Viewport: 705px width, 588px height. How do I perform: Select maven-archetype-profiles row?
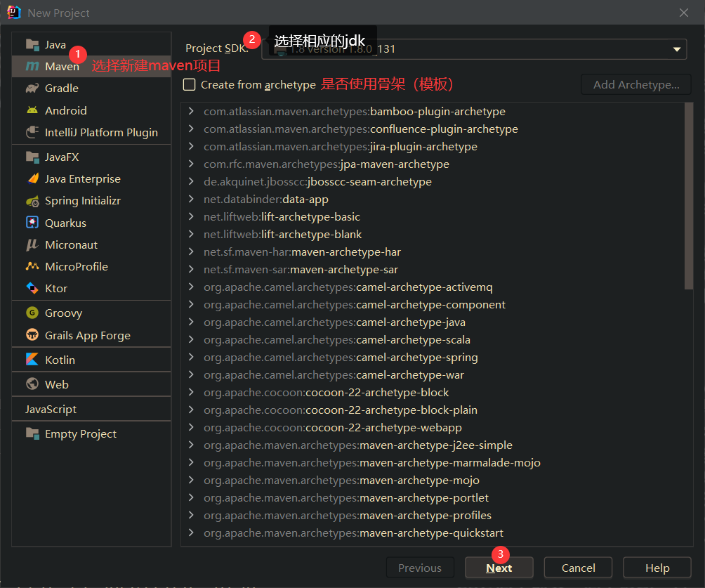click(x=433, y=515)
